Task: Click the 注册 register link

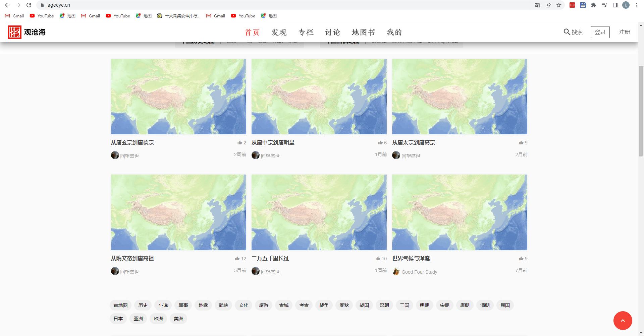Action: [624, 32]
